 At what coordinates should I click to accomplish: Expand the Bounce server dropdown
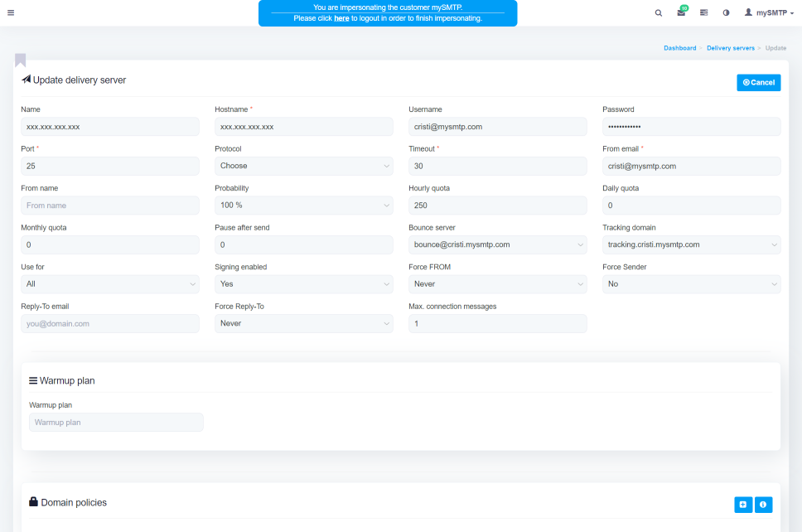(x=497, y=244)
